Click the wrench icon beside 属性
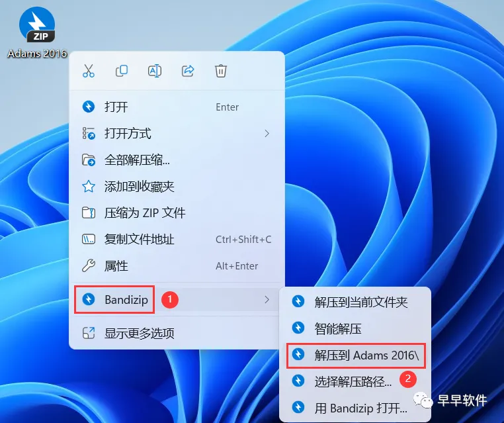 click(89, 265)
